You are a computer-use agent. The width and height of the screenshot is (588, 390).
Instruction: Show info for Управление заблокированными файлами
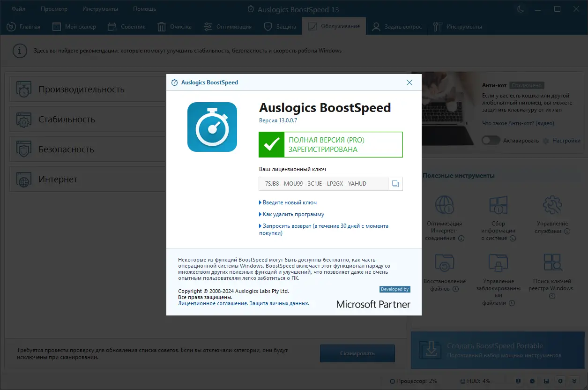512,303
